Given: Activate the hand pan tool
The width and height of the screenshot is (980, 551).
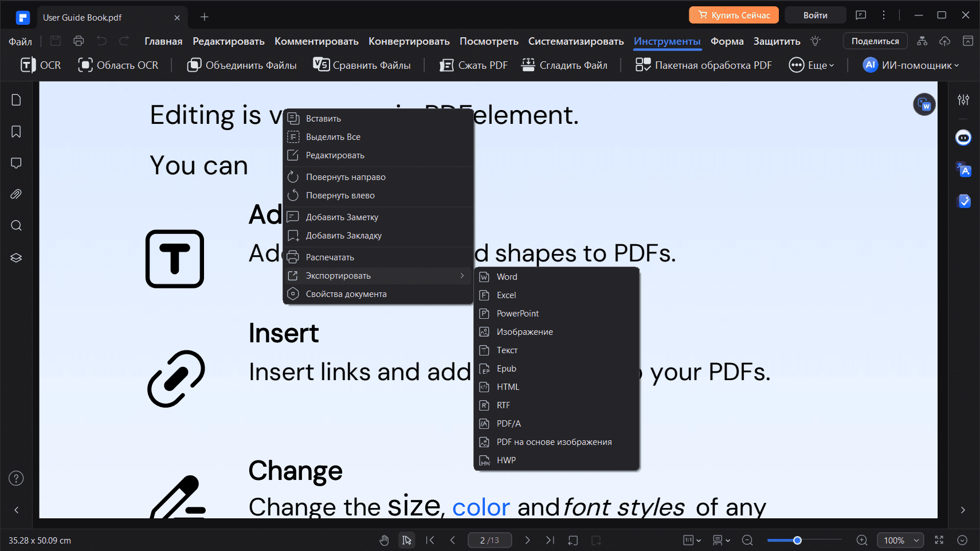Looking at the screenshot, I should click(x=384, y=540).
